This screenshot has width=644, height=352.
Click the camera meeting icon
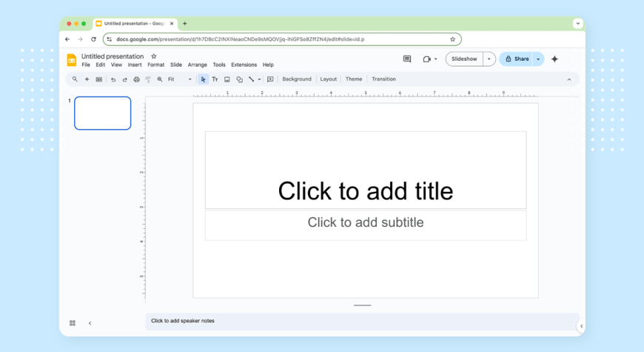click(426, 59)
